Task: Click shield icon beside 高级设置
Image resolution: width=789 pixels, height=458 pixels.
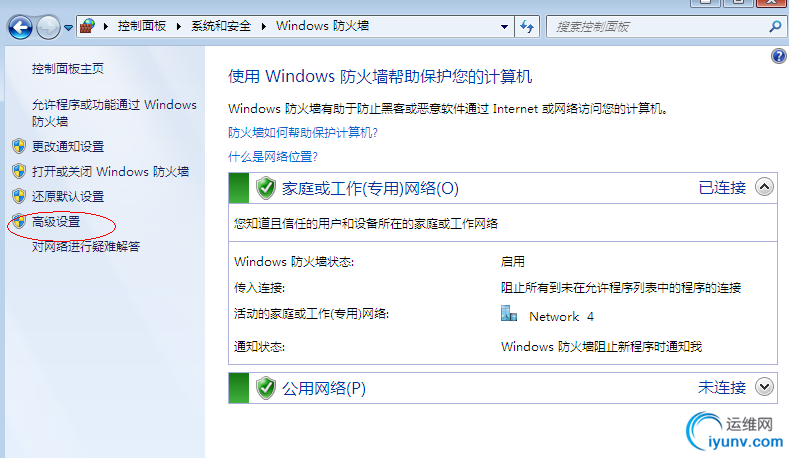Action: (19, 221)
